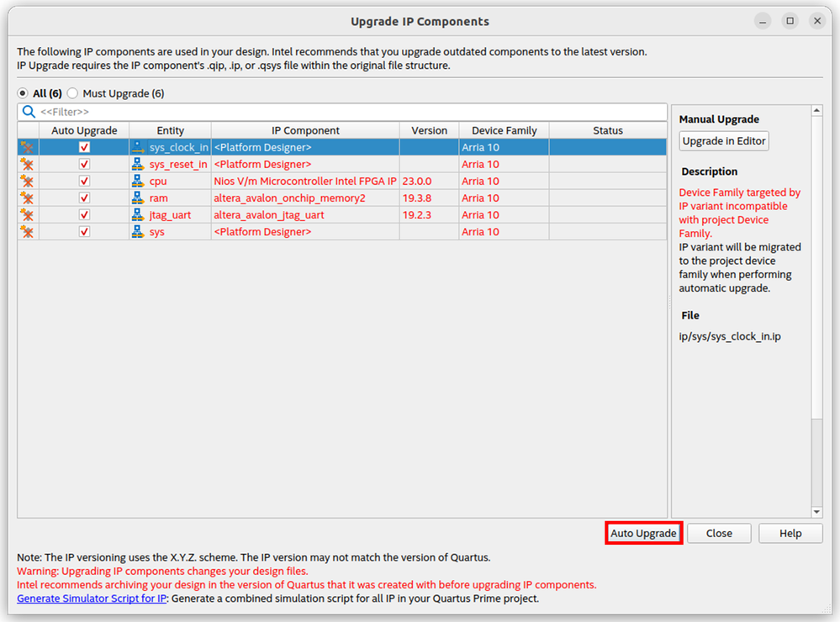Select the sys_reset_in entity name
This screenshot has height=622, width=840.
pyautogui.click(x=178, y=164)
